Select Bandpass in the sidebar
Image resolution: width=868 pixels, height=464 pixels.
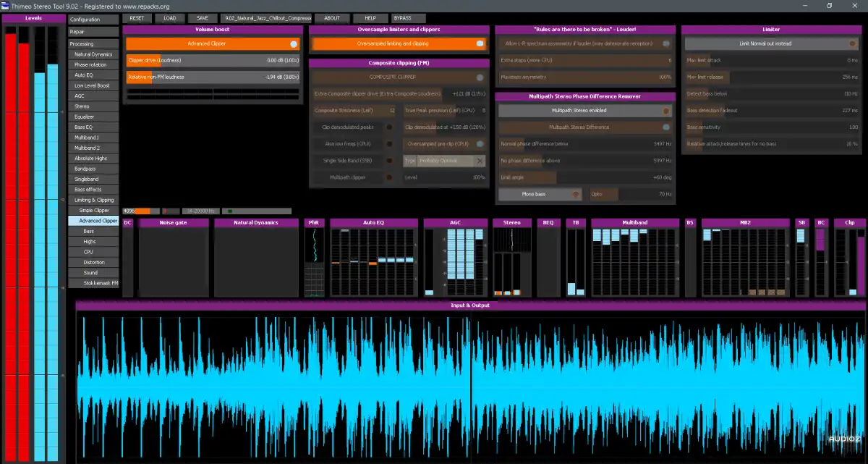coord(93,169)
